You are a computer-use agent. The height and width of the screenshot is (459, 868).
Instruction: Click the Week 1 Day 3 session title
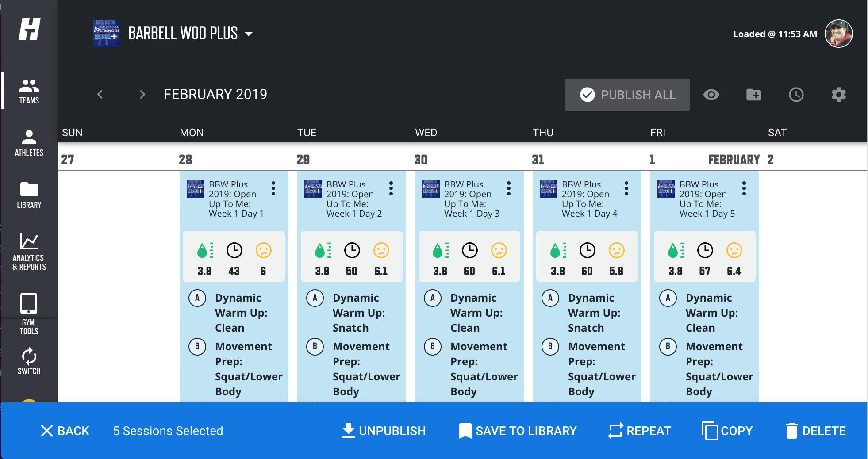pyautogui.click(x=472, y=199)
